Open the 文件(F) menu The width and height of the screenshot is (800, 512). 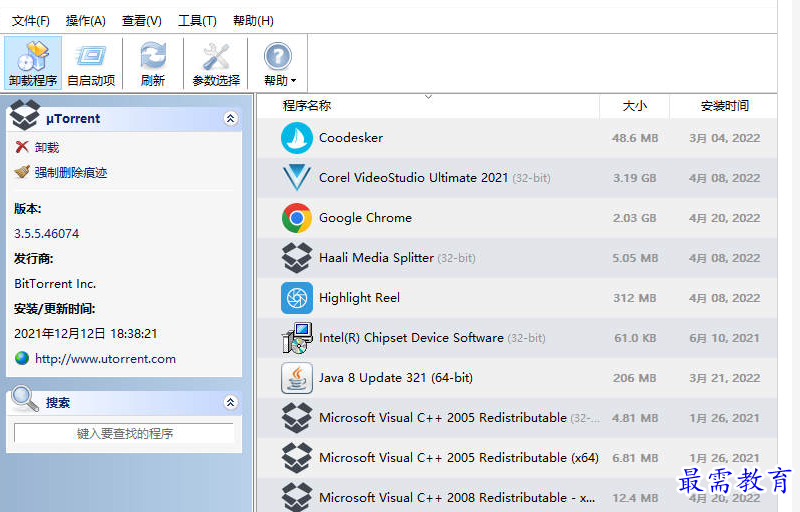[31, 21]
